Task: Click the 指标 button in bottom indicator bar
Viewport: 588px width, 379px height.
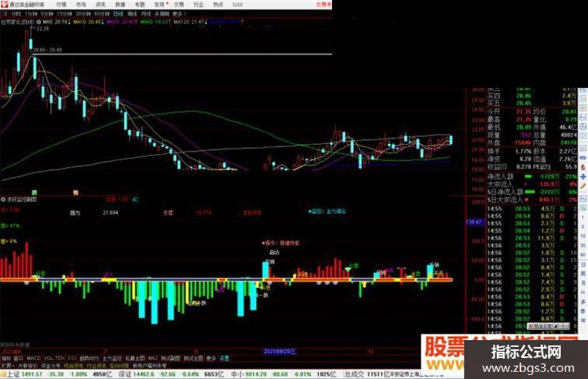Action: click(6, 358)
